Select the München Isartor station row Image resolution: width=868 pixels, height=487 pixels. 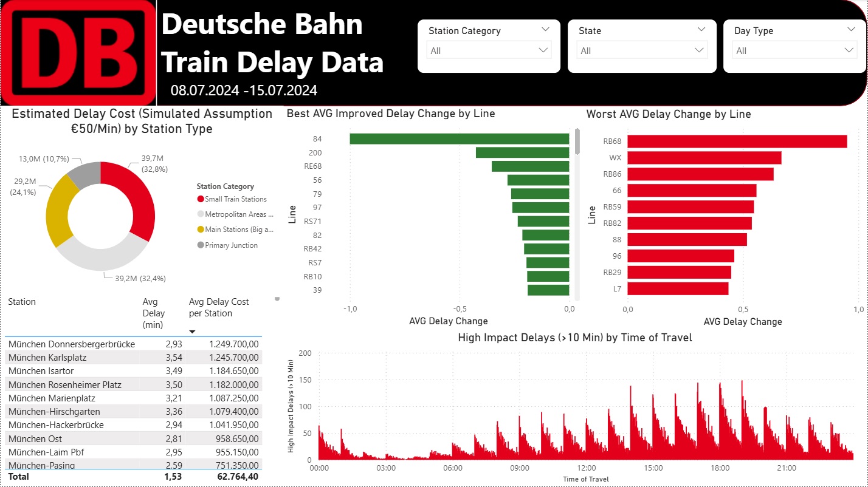[134, 371]
